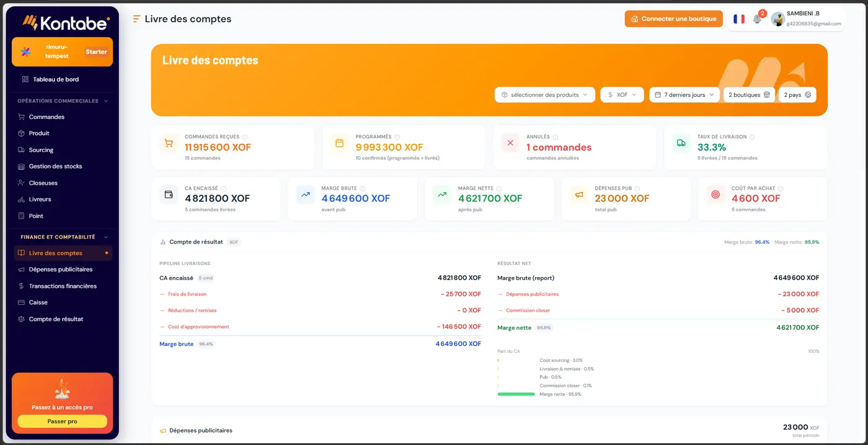The image size is (868, 445).
Task: Click the green Marge nette progress bar
Action: point(516,394)
